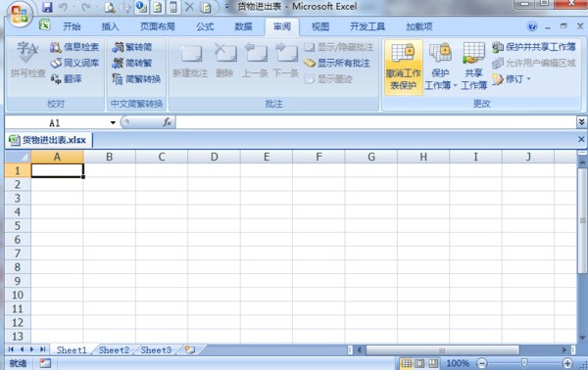Click the Research icon (信息检索)
Screen dimensions: 588x370
click(74, 47)
